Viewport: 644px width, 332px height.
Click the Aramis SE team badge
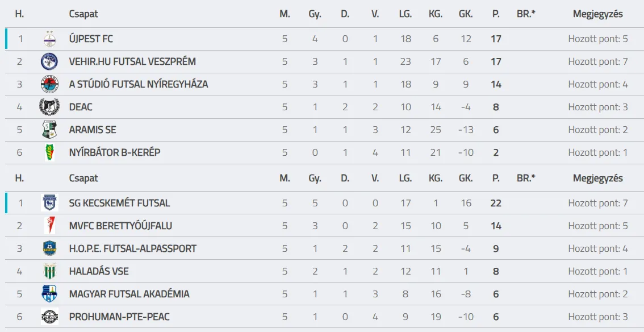tap(49, 130)
